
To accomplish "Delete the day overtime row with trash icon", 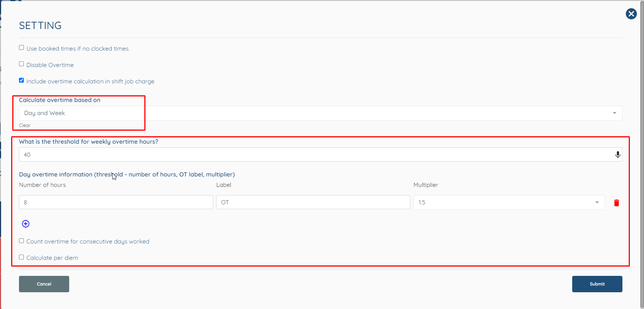I will (616, 203).
